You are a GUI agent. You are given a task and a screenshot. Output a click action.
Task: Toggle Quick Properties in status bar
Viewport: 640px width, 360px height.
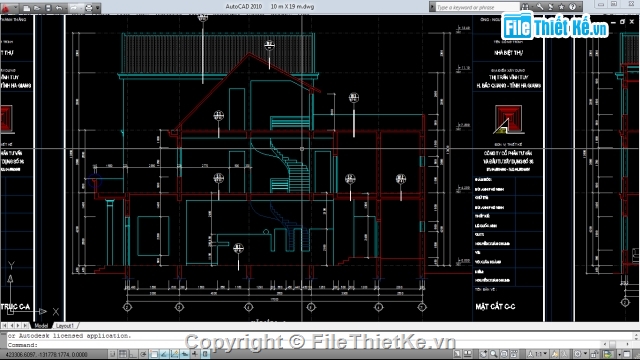205,354
